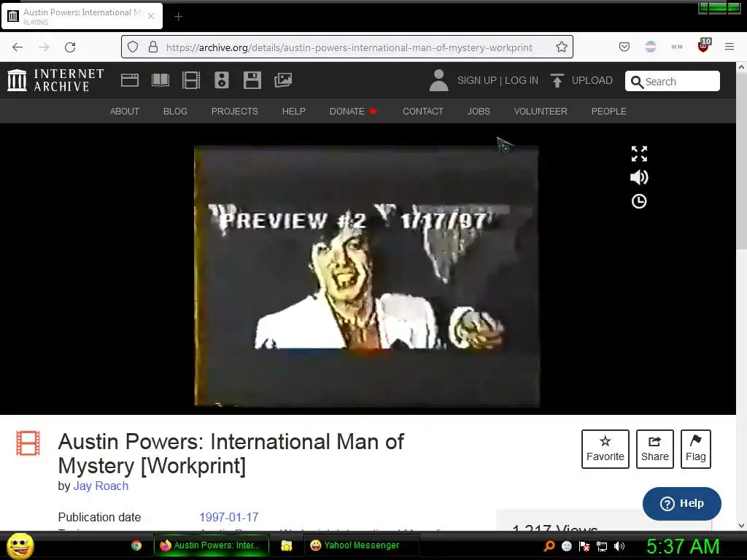Toggle fullscreen on the video player
This screenshot has width=747, height=560.
click(x=639, y=154)
